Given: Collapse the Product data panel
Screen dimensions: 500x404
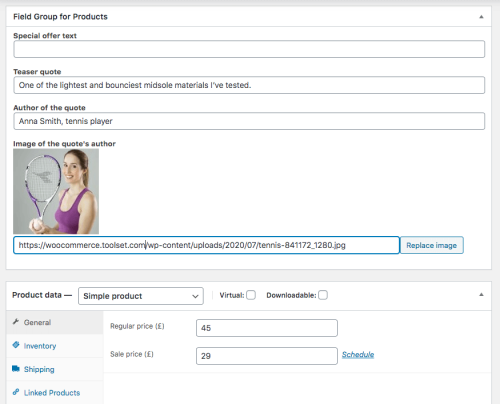Looking at the screenshot, I should [481, 295].
